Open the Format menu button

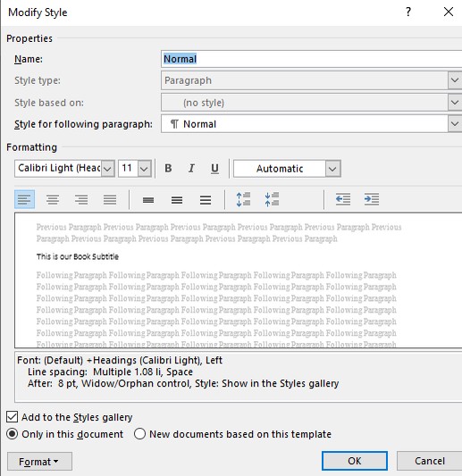39,462
